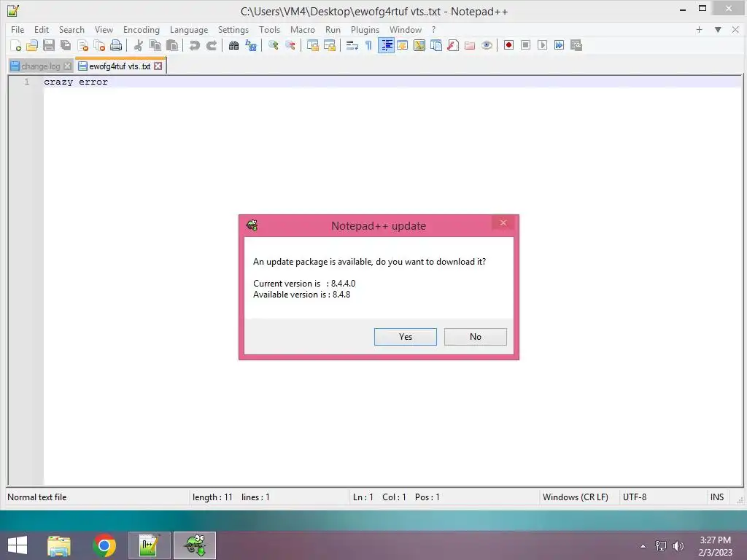The image size is (747, 560).
Task: Open the Edit menu
Action: [42, 29]
